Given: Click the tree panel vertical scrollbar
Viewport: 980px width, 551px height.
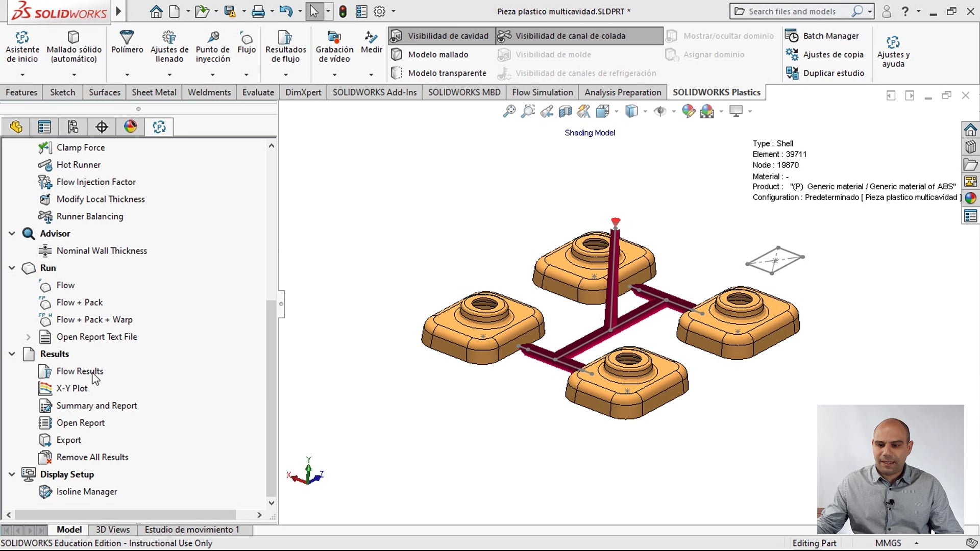Looking at the screenshot, I should click(x=271, y=398).
